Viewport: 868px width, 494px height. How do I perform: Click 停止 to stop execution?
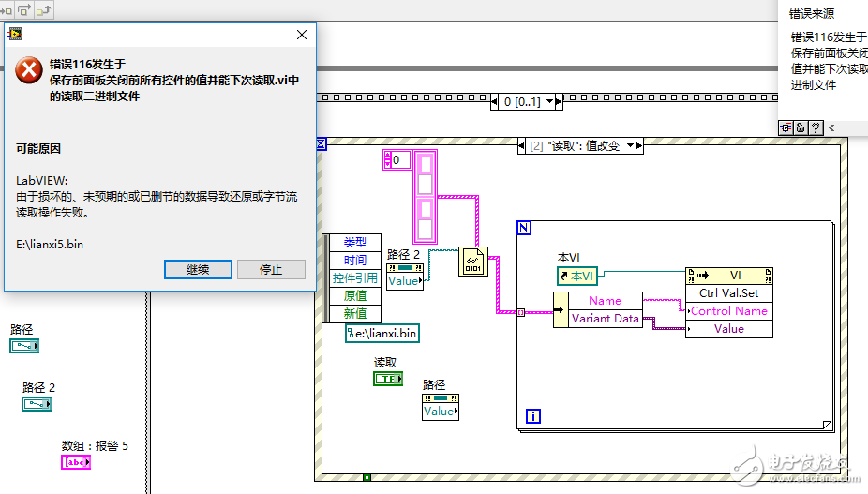coord(271,270)
